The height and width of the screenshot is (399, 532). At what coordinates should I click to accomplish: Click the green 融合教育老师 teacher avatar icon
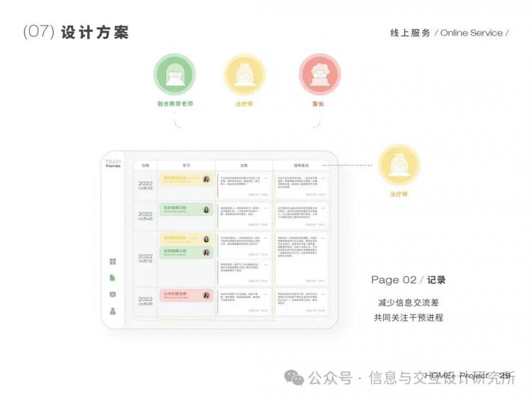[x=174, y=75]
